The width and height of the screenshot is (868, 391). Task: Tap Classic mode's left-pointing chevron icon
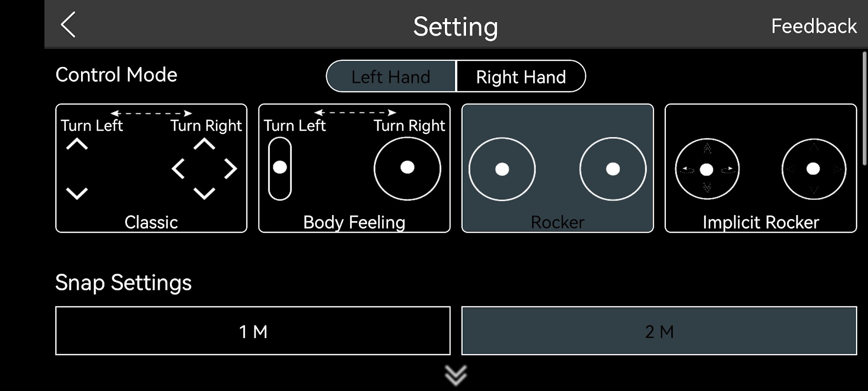click(x=178, y=169)
